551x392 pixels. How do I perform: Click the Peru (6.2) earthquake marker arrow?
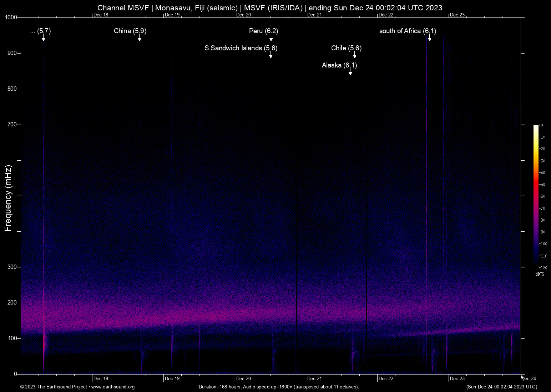click(x=271, y=37)
